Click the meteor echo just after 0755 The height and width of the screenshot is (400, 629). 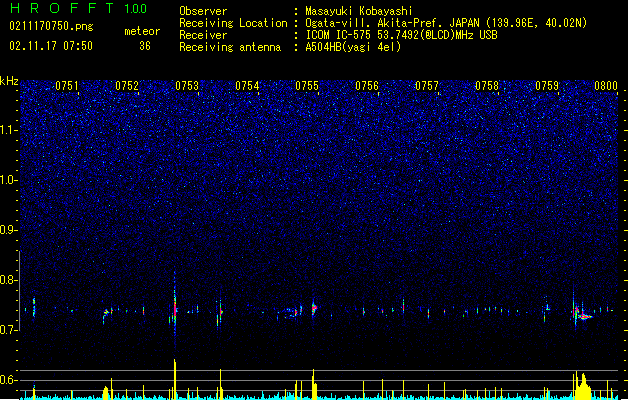314,308
